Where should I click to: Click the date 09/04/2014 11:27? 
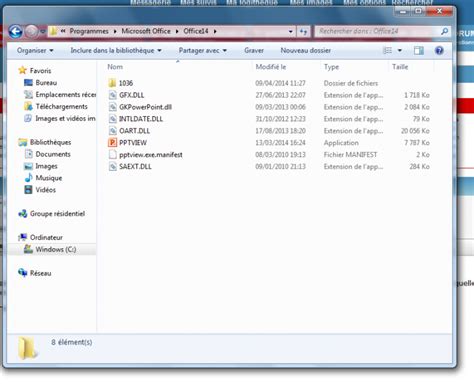pyautogui.click(x=280, y=83)
